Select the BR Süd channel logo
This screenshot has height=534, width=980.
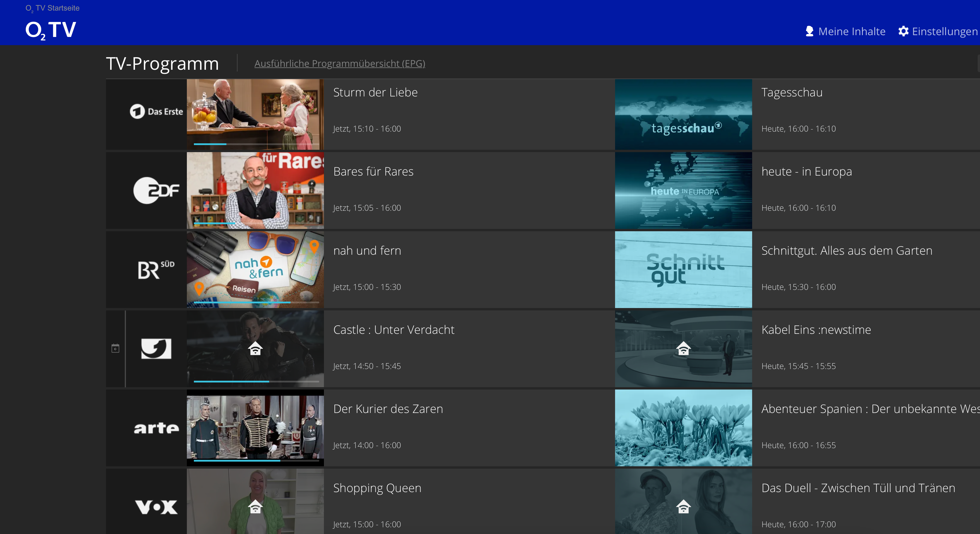(x=156, y=269)
